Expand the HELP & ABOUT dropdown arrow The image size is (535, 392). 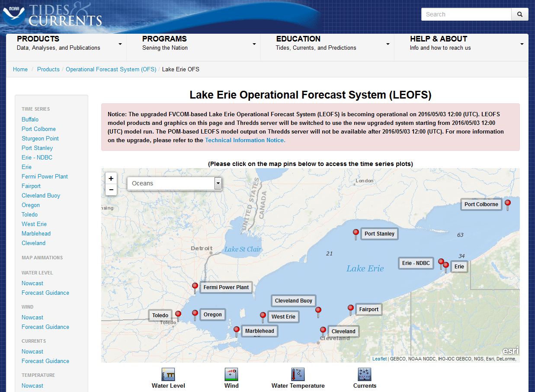[x=521, y=43]
